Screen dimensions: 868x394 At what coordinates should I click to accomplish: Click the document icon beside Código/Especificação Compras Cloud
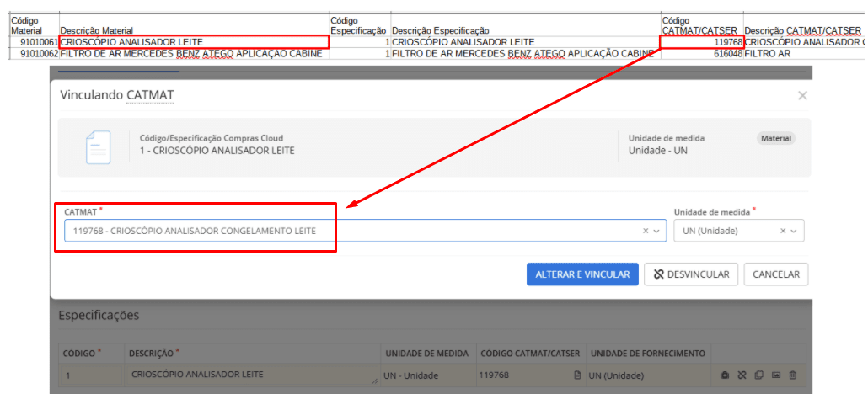click(x=98, y=147)
